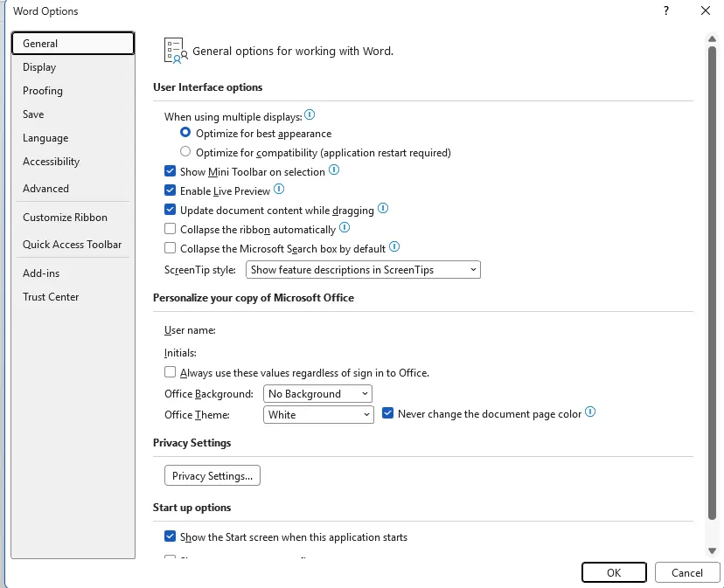Open the Add-ins category
Image resolution: width=724 pixels, height=588 pixels.
(x=73, y=273)
